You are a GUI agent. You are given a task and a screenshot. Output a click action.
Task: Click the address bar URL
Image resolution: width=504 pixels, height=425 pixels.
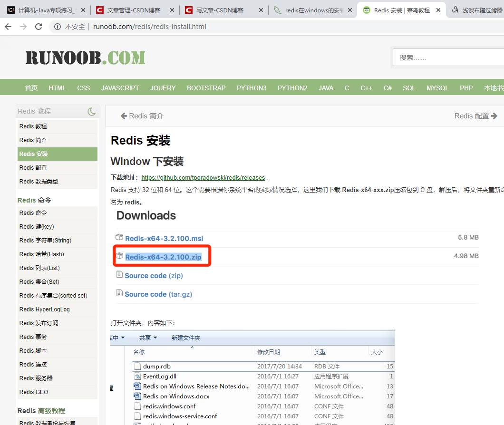tap(150, 27)
